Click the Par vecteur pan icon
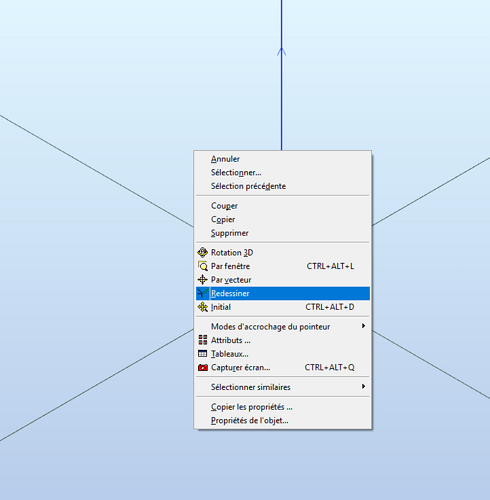 click(x=202, y=280)
